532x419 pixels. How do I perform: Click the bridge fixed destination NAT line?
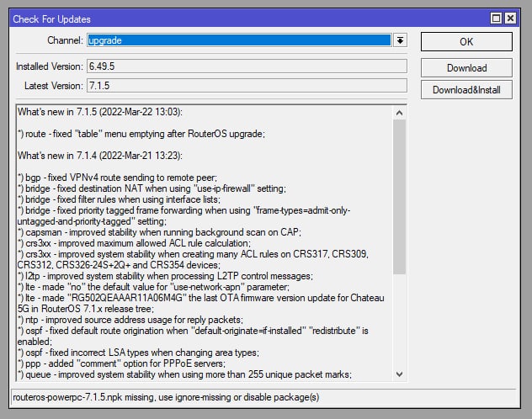point(152,188)
